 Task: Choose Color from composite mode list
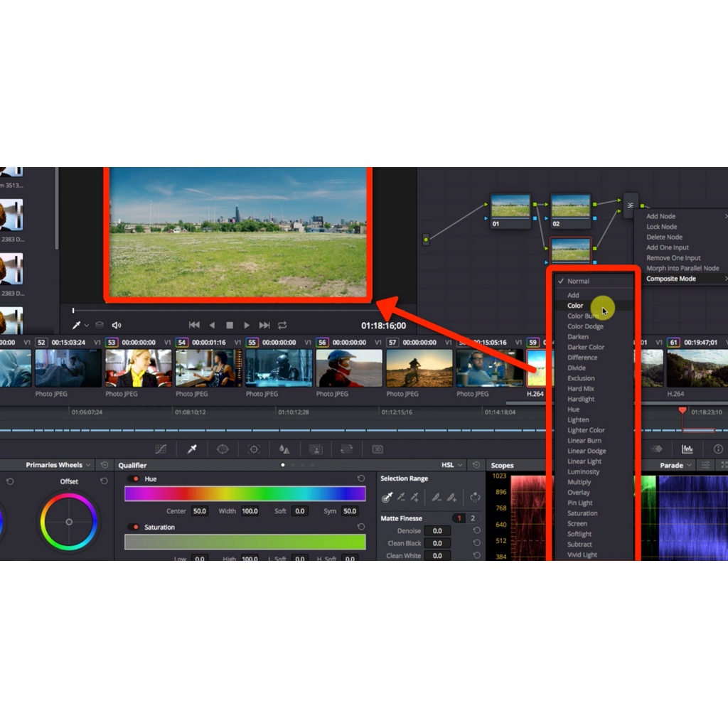pos(575,306)
